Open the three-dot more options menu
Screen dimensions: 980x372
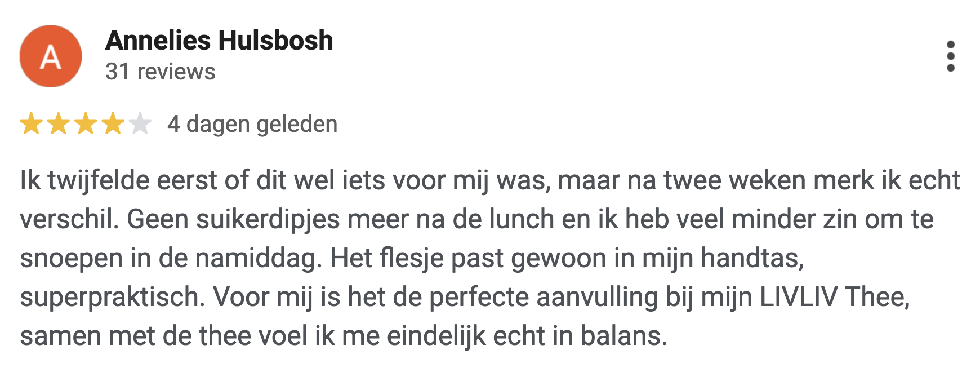click(x=951, y=56)
